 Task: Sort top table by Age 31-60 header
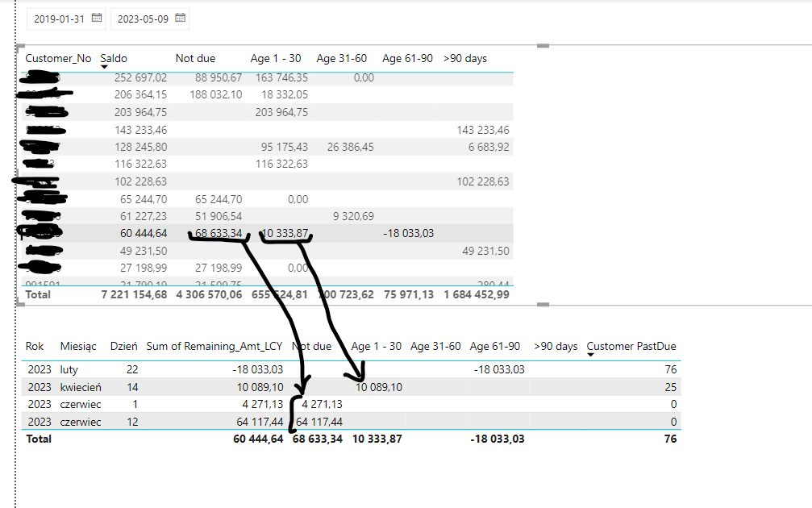[x=341, y=58]
